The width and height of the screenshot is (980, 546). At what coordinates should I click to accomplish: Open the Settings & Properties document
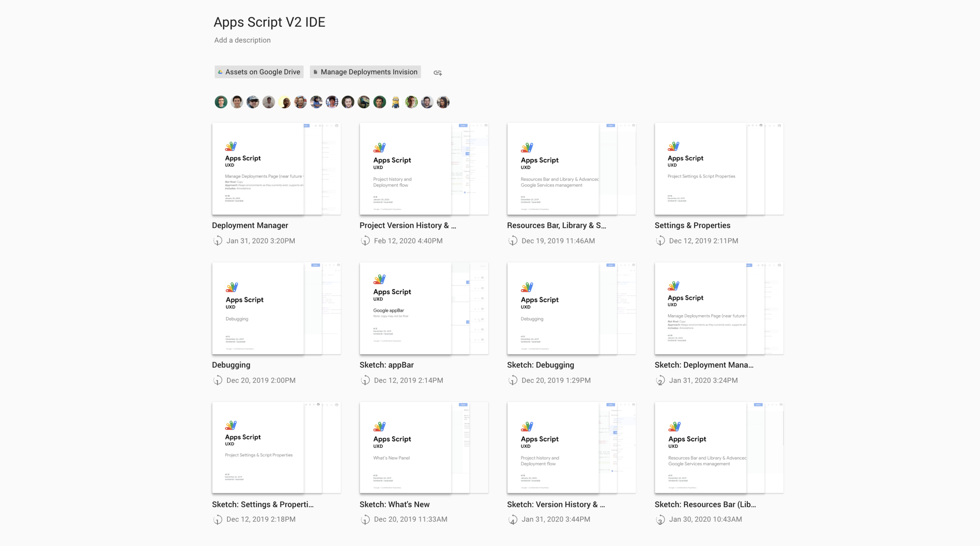[719, 169]
